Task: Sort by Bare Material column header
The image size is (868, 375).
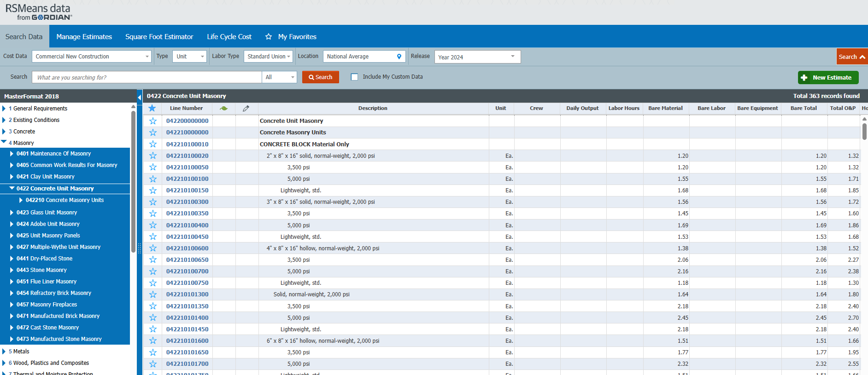Action: (665, 108)
